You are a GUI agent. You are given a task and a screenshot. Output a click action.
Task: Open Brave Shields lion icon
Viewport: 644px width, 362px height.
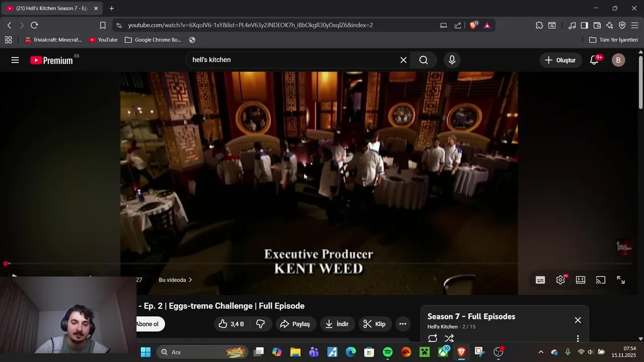pyautogui.click(x=473, y=25)
